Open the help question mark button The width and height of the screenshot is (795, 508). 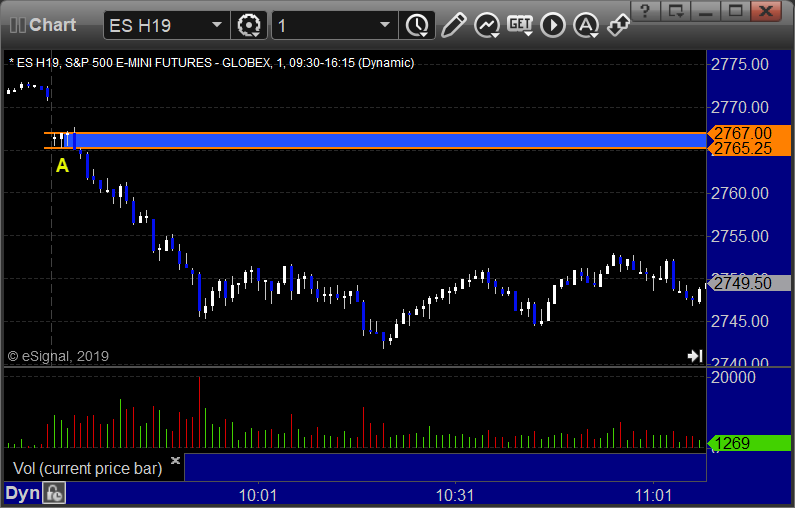click(645, 10)
